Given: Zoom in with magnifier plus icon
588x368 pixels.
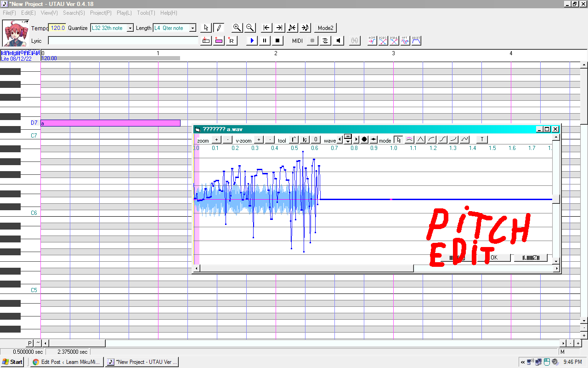Looking at the screenshot, I should (237, 28).
